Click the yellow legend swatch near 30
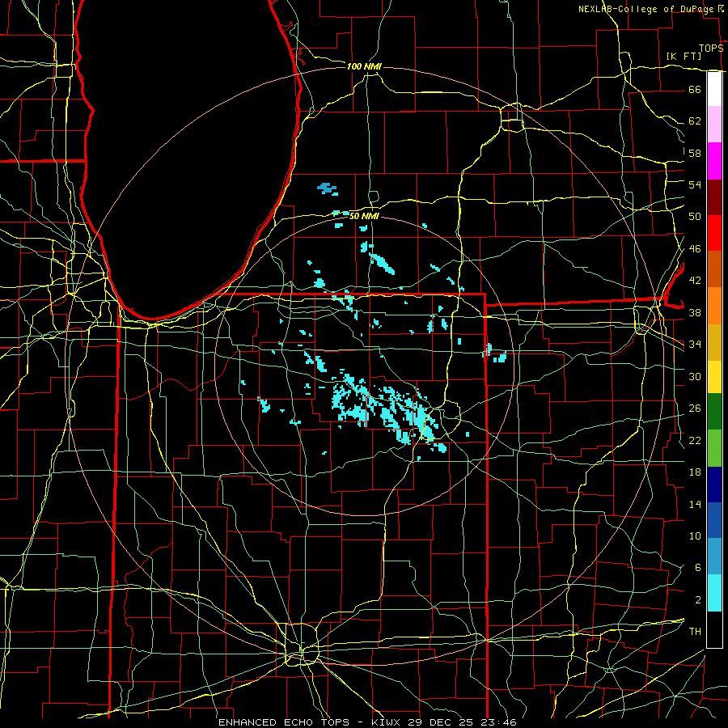The image size is (728, 728). pyautogui.click(x=714, y=377)
